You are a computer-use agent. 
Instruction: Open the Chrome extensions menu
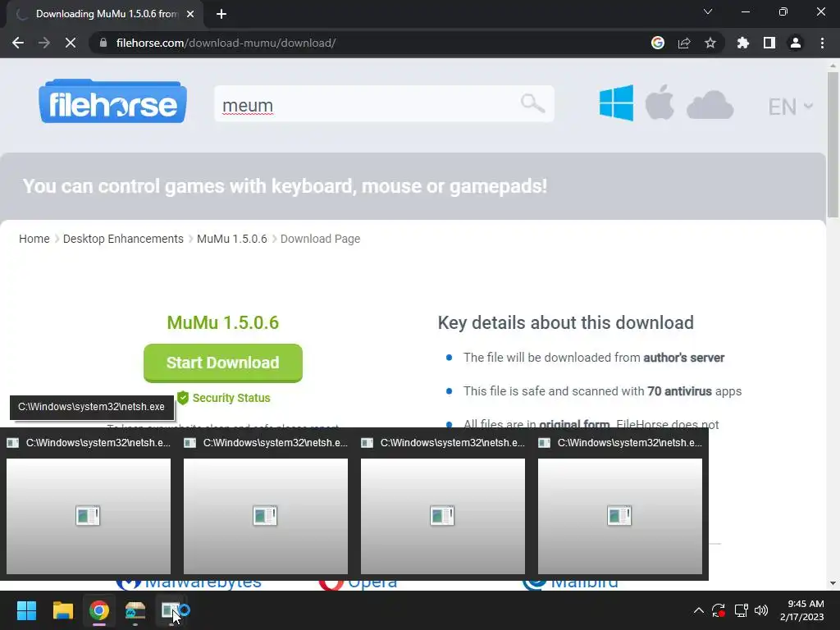click(x=743, y=43)
